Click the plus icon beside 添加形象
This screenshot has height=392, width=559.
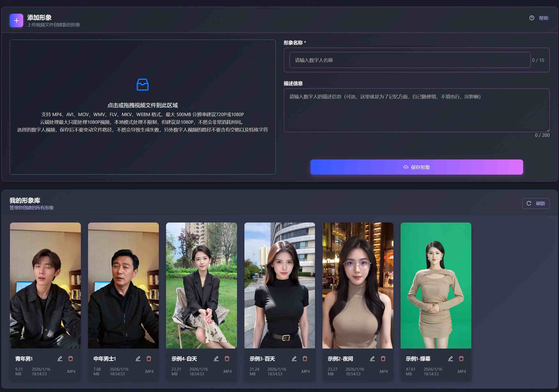click(x=16, y=20)
